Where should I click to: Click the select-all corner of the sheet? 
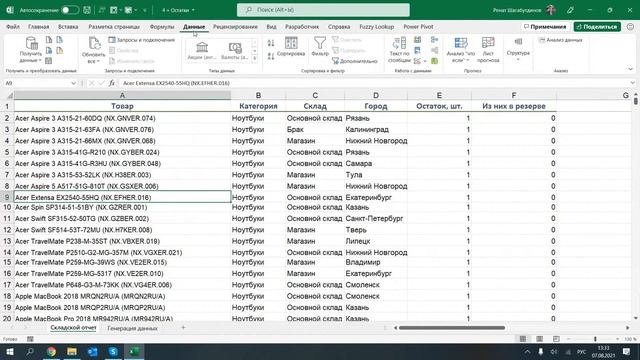[9, 96]
